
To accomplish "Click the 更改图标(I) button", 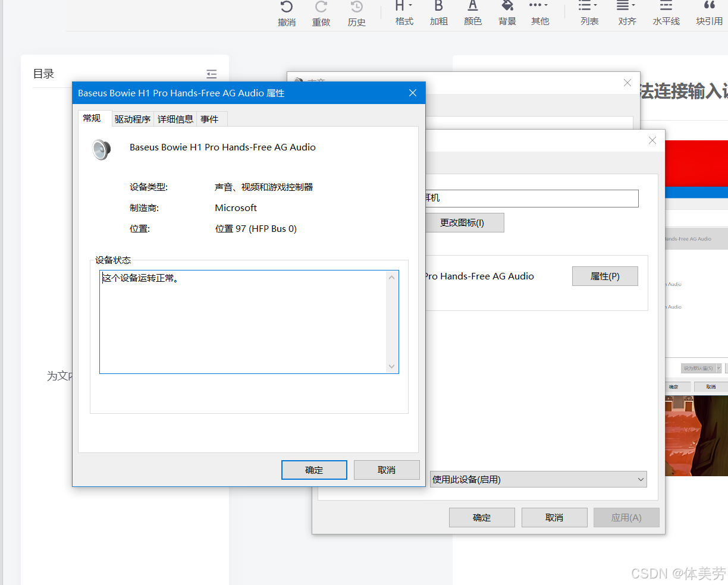I will point(465,222).
